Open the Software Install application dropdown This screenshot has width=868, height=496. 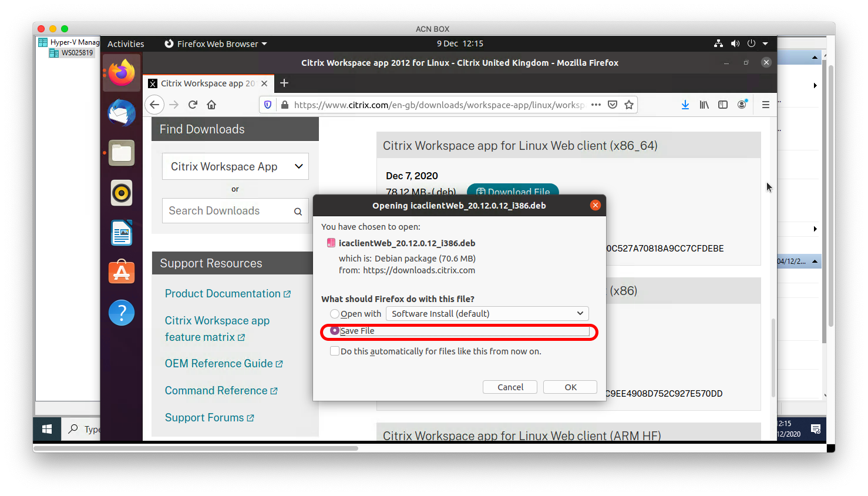[x=487, y=314]
